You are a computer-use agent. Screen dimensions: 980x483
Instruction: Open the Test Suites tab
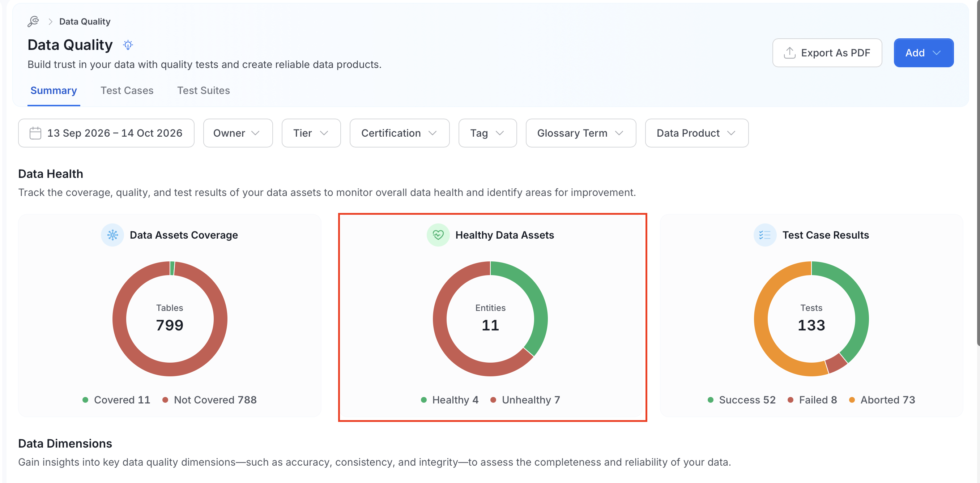pos(204,90)
